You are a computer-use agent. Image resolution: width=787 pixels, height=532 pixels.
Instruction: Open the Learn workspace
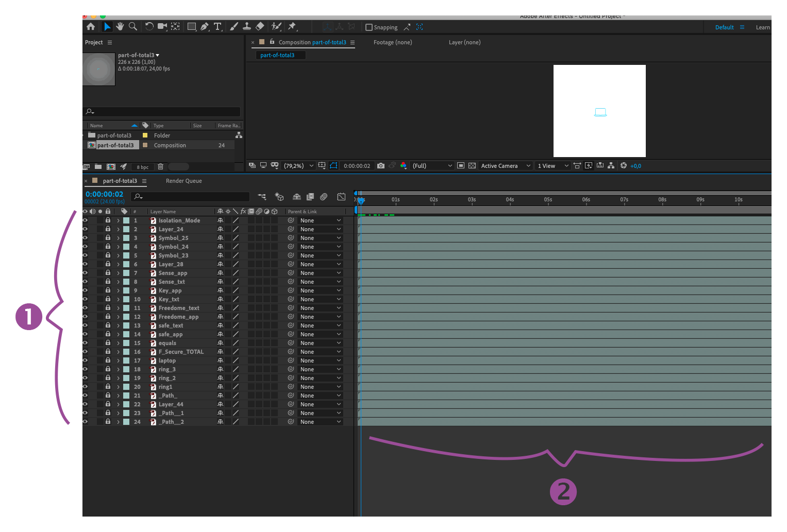(763, 27)
